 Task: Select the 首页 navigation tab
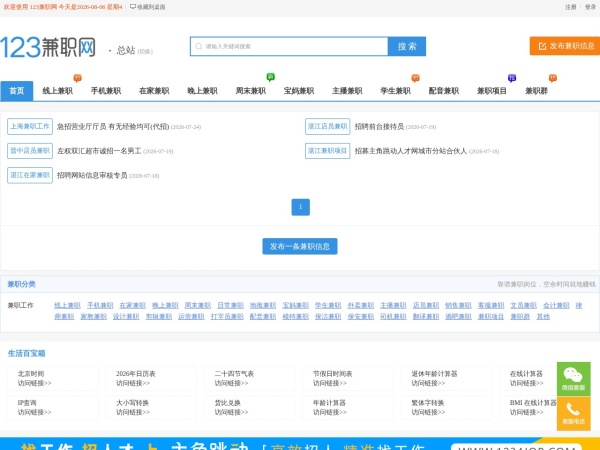(x=16, y=91)
